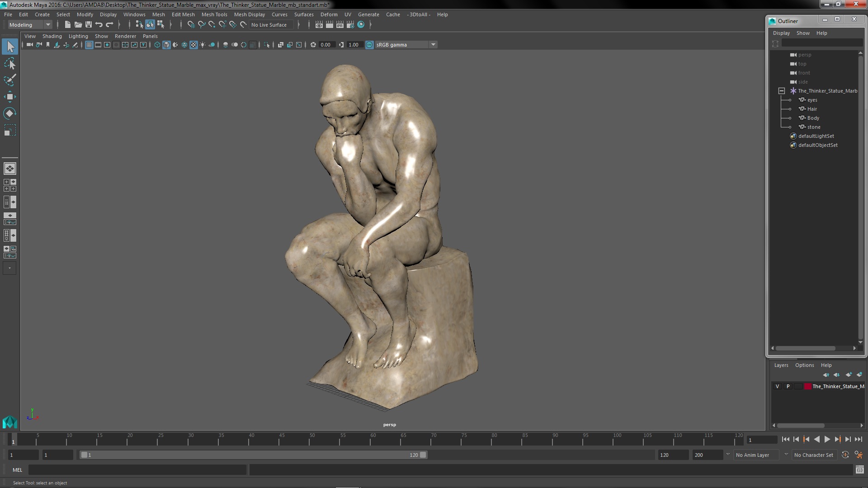Create a new empty layer
Viewport: 868px width, 488px height.
tap(849, 375)
